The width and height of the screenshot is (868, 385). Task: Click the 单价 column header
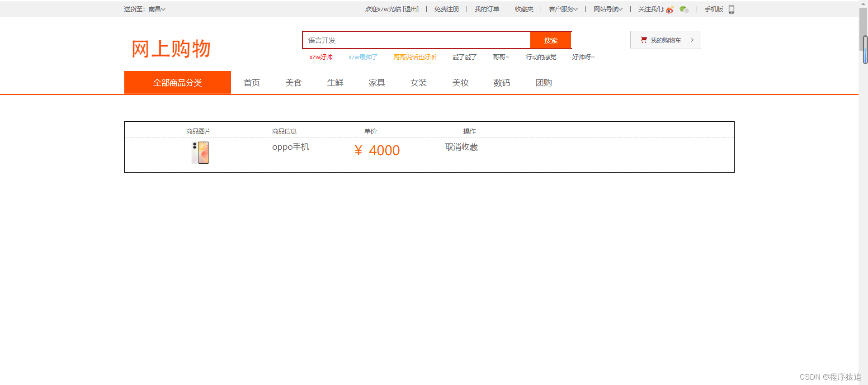(x=370, y=131)
